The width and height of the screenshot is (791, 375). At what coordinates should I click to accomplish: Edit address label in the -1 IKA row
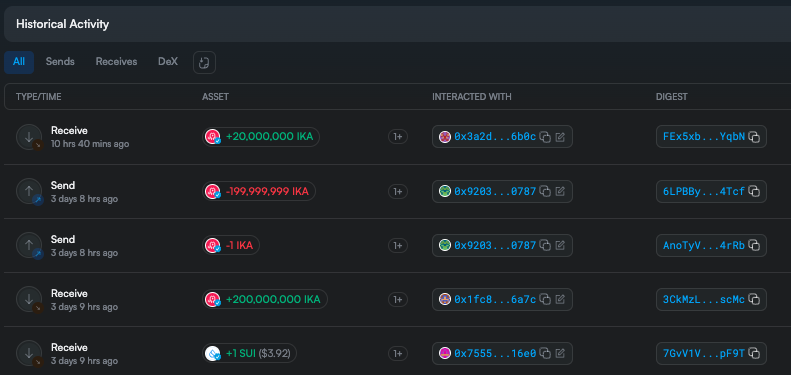[560, 245]
